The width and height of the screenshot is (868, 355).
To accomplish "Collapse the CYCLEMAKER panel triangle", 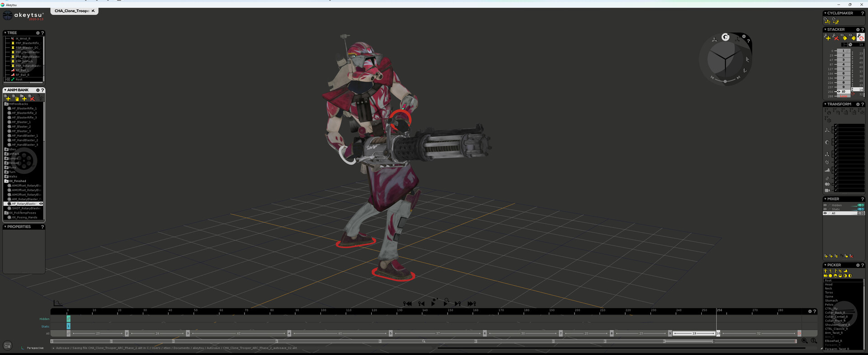I will (825, 13).
